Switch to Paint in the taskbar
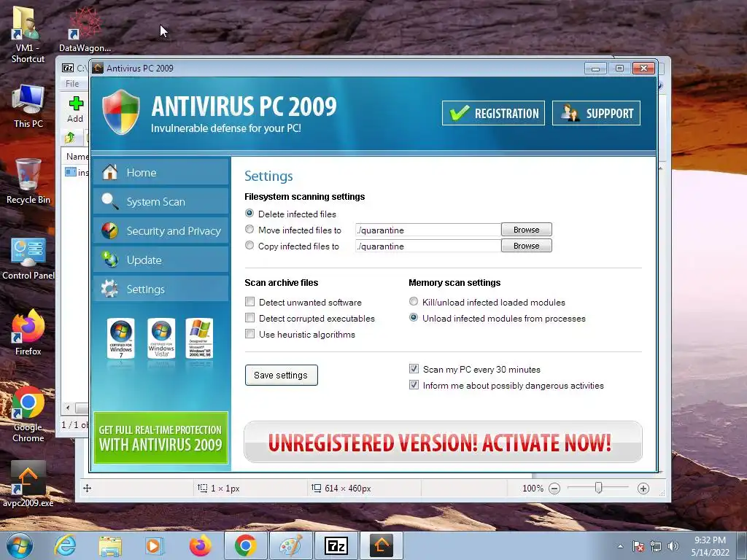 tap(290, 545)
